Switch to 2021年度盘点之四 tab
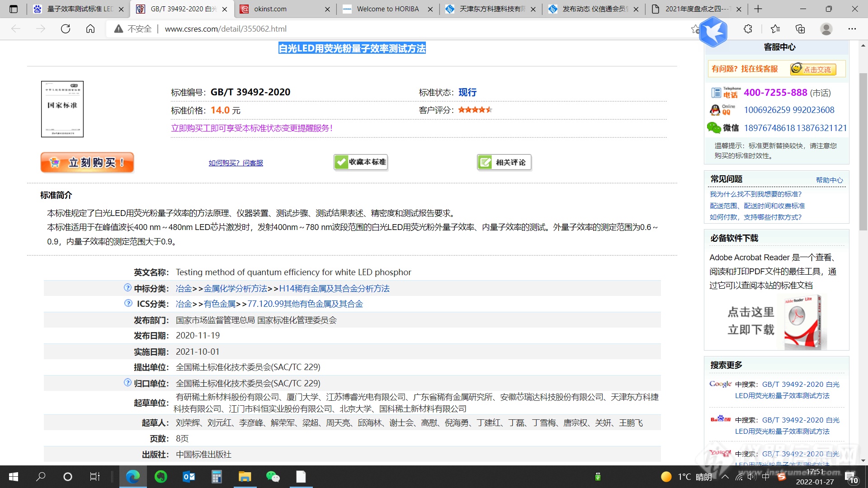The width and height of the screenshot is (868, 488). (x=697, y=9)
